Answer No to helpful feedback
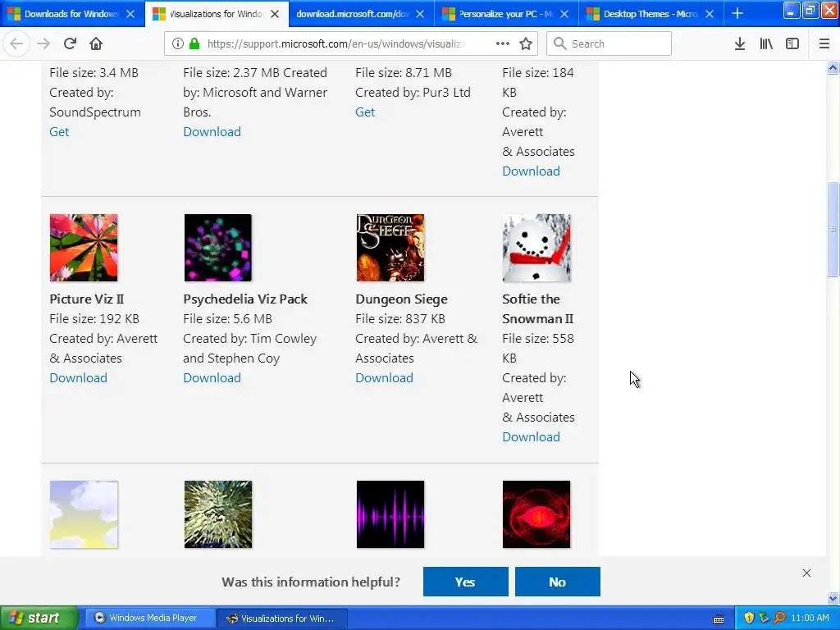Viewport: 840px width, 630px height. pos(558,582)
